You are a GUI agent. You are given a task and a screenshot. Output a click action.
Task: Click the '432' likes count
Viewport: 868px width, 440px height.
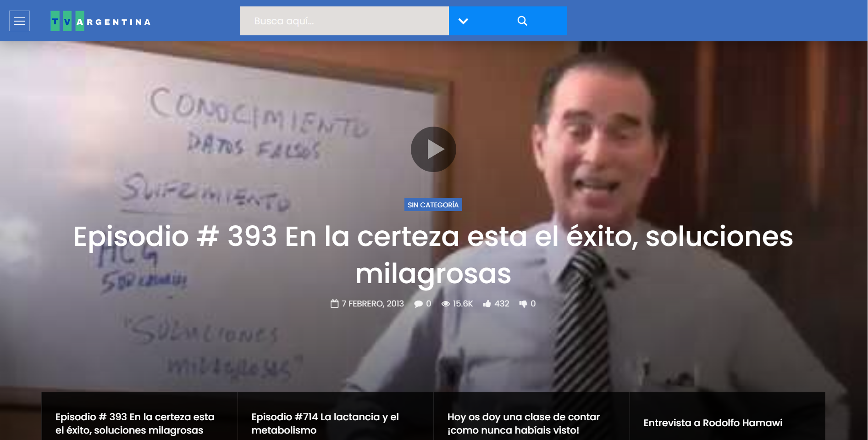(x=502, y=304)
